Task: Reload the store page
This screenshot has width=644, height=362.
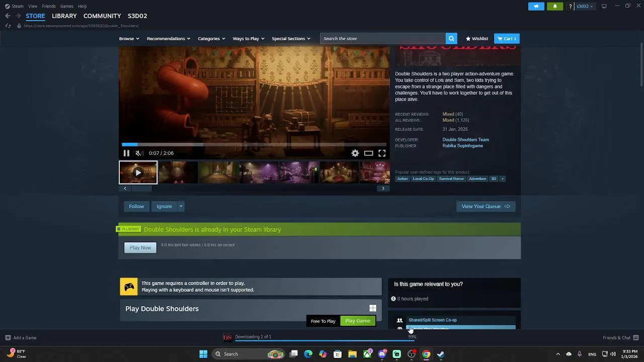Action: pyautogui.click(x=8, y=26)
